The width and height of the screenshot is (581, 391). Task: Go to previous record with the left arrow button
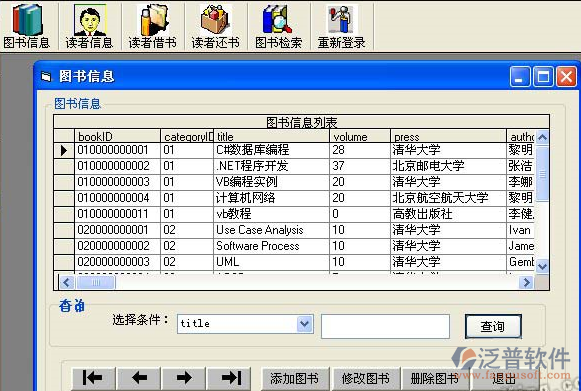tap(139, 378)
